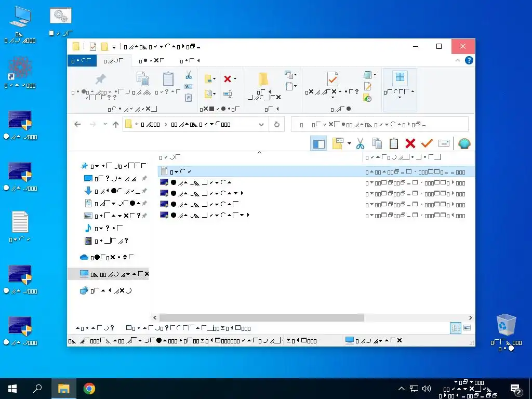Click the seashell Classic Shell settings icon
The image size is (532, 399).
(464, 143)
